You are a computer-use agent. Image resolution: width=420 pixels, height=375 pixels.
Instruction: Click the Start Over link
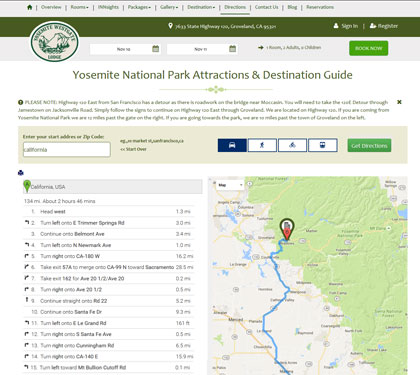click(x=133, y=149)
